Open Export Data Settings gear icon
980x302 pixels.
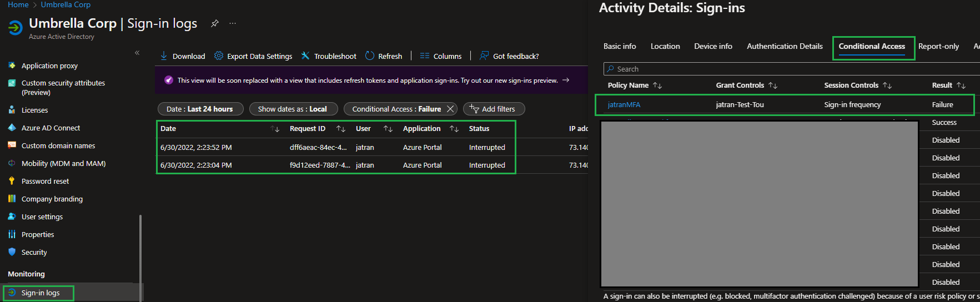tap(219, 56)
